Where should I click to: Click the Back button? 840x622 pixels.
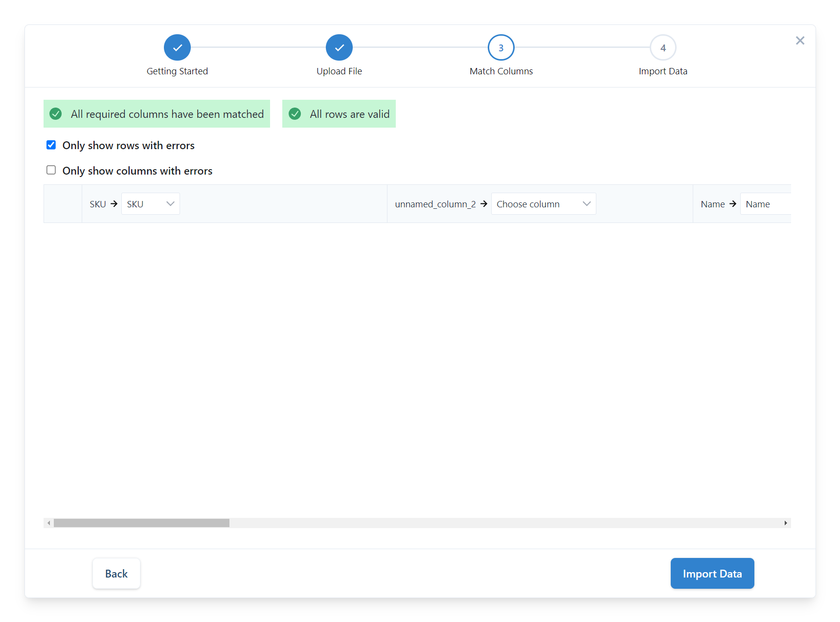[116, 574]
